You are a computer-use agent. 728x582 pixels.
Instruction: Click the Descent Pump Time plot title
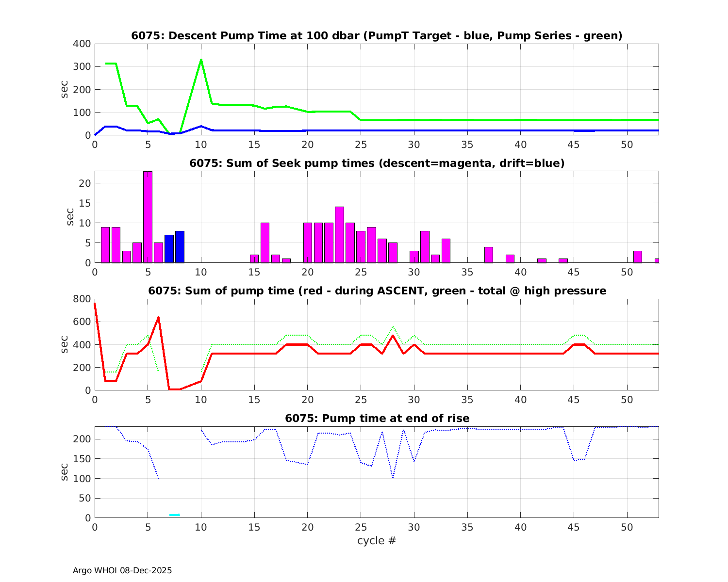pyautogui.click(x=377, y=36)
